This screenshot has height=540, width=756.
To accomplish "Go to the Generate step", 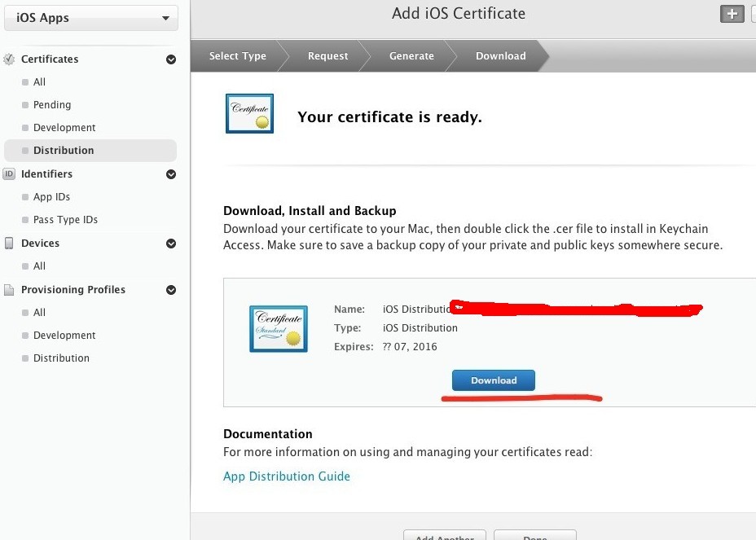I will point(411,56).
